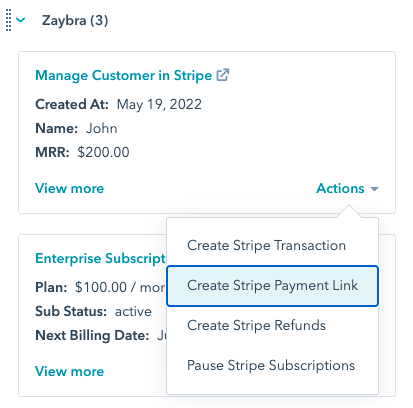Open the Manage Customer in Stripe link

tap(123, 75)
